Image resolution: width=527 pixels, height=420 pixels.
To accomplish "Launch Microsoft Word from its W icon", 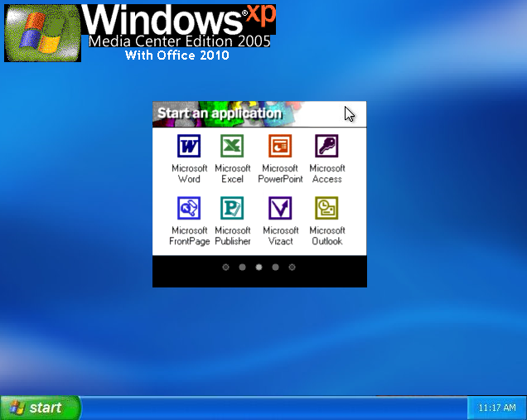I will [189, 146].
